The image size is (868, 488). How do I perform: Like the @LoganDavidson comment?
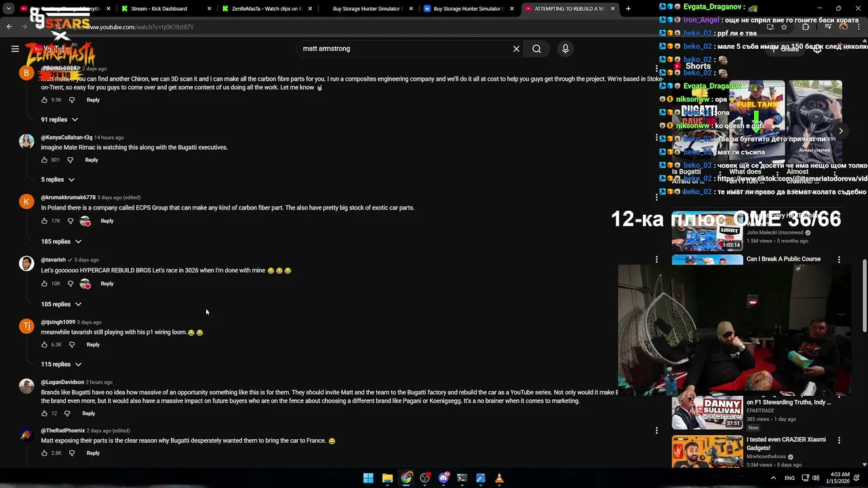45,413
